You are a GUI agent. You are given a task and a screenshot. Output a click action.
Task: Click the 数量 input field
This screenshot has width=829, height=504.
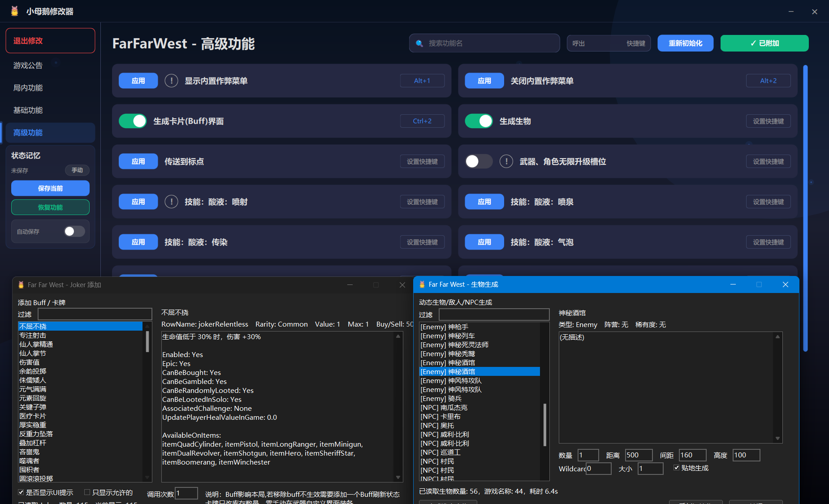(588, 455)
